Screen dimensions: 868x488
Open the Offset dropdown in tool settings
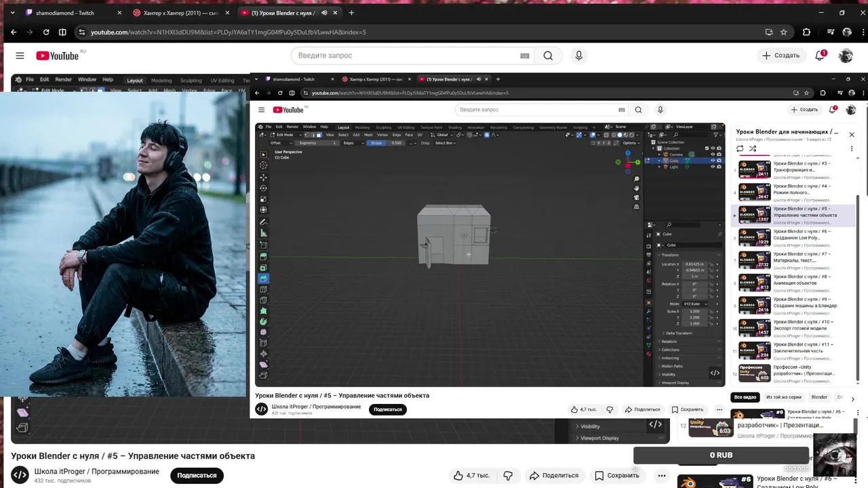tap(281, 143)
